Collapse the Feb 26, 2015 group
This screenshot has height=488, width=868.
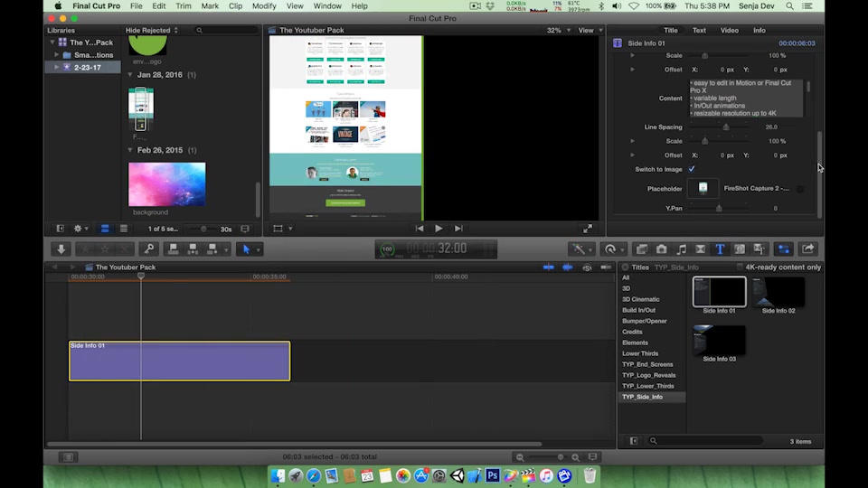click(x=130, y=150)
